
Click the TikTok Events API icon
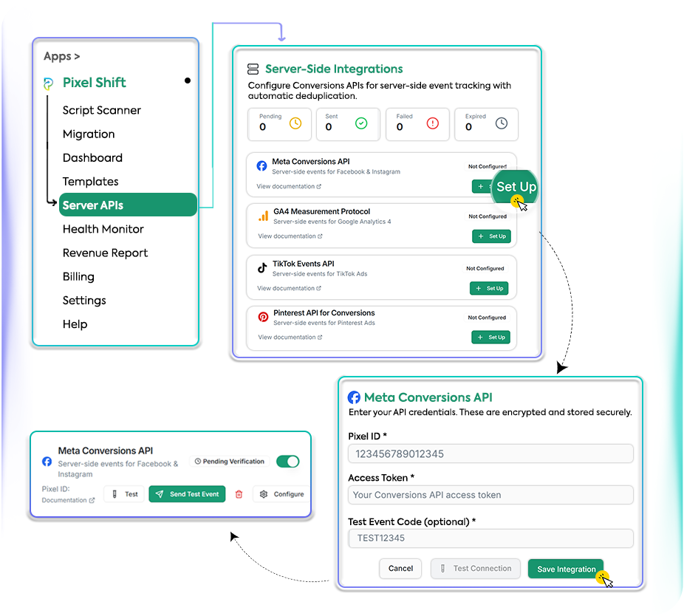pos(262,268)
